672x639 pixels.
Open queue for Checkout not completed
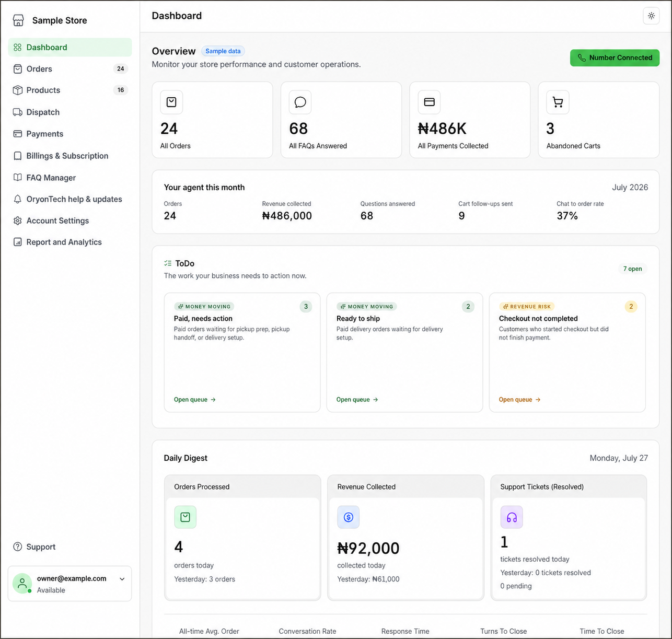520,400
